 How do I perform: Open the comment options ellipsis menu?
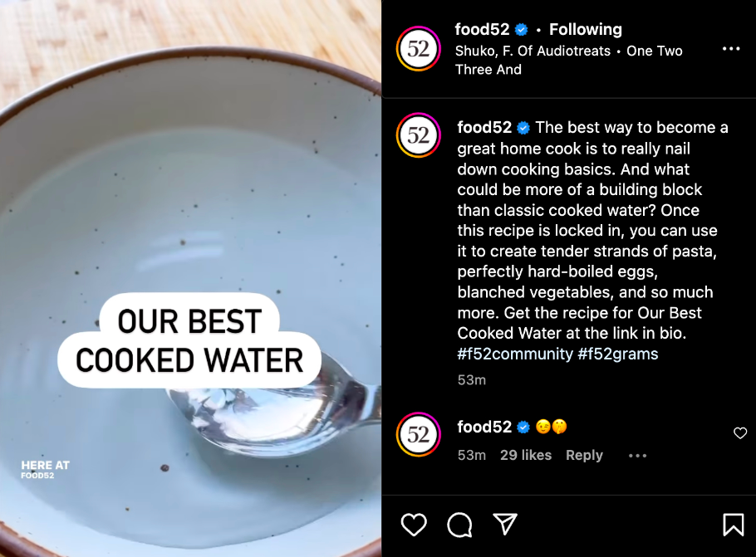coord(637,456)
